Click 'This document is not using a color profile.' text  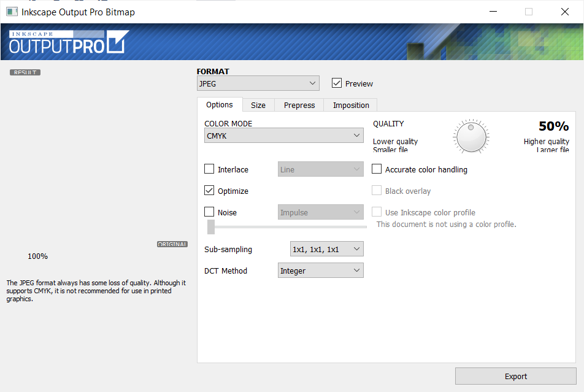(446, 225)
